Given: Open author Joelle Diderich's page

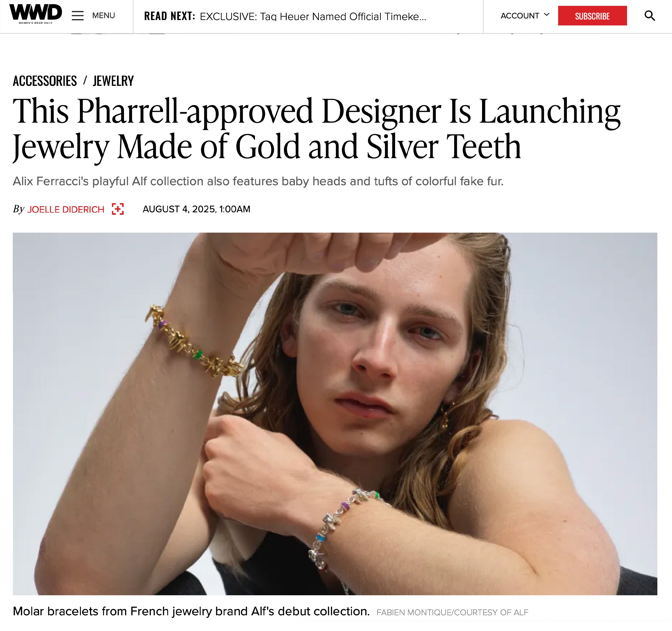Looking at the screenshot, I should click(x=66, y=209).
